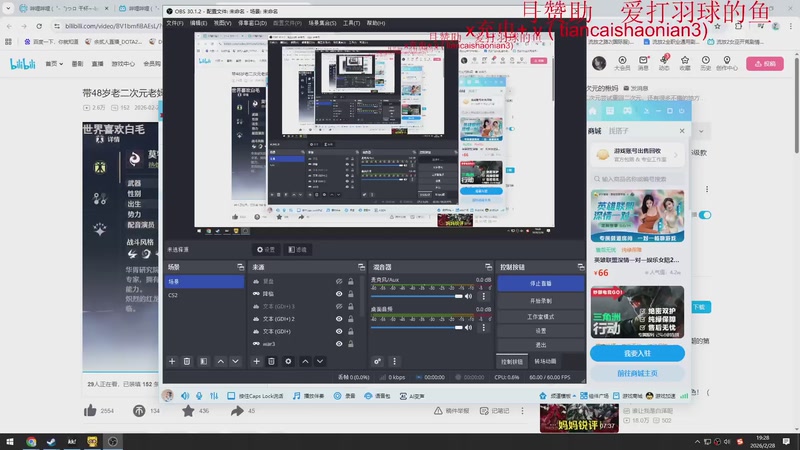800x450 pixels.
Task: Toggle visibility of 文本 (GDI+) 3 source
Action: (x=339, y=306)
